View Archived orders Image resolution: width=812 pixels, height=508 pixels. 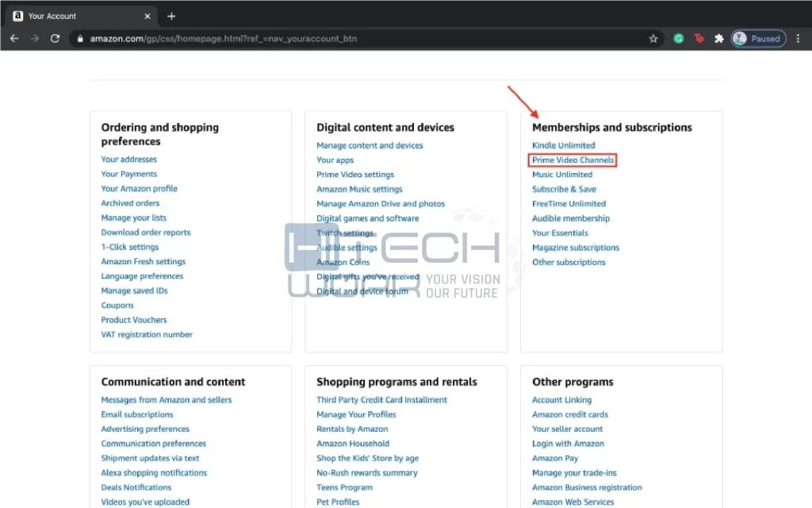point(131,202)
